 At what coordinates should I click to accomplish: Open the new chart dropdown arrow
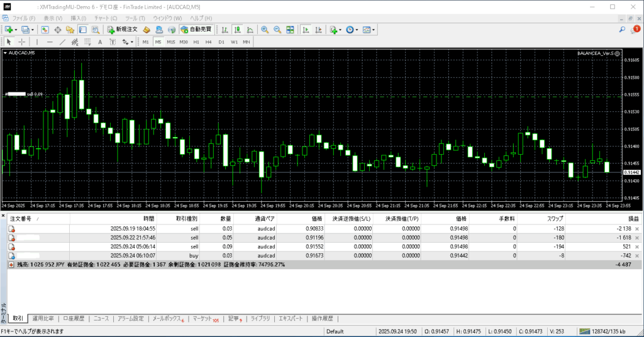coord(16,30)
